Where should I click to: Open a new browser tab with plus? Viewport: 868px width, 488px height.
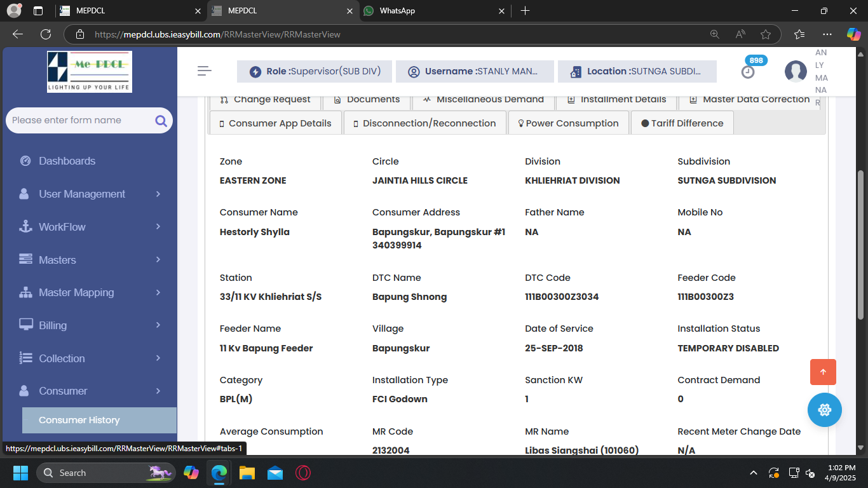(525, 11)
